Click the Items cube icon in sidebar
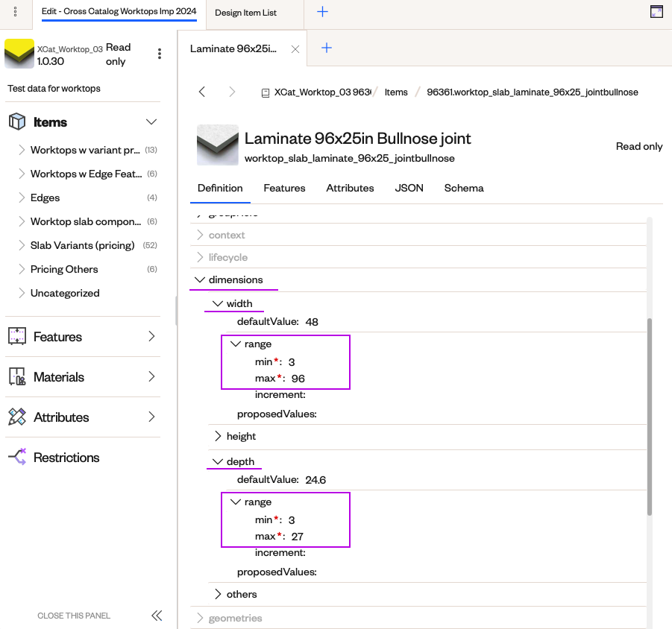The height and width of the screenshot is (629, 672). click(17, 121)
